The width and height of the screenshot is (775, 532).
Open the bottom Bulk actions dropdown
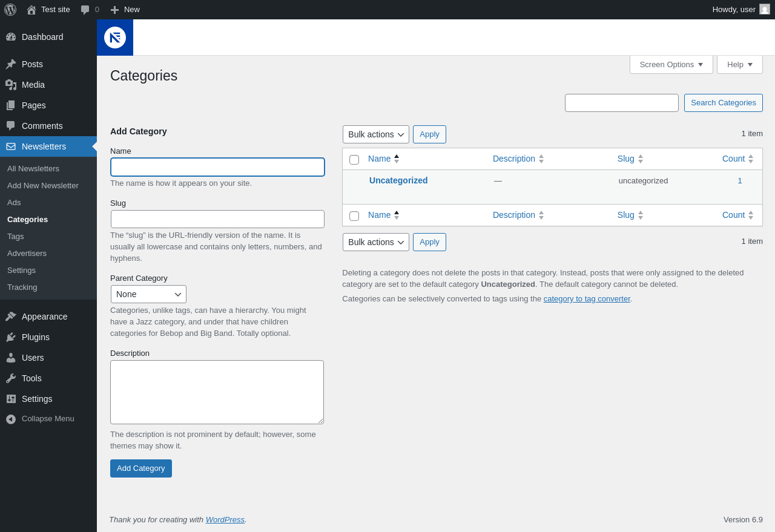click(376, 242)
